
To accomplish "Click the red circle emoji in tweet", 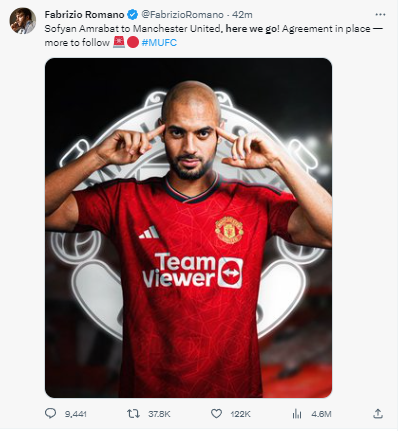I will click(x=133, y=43).
